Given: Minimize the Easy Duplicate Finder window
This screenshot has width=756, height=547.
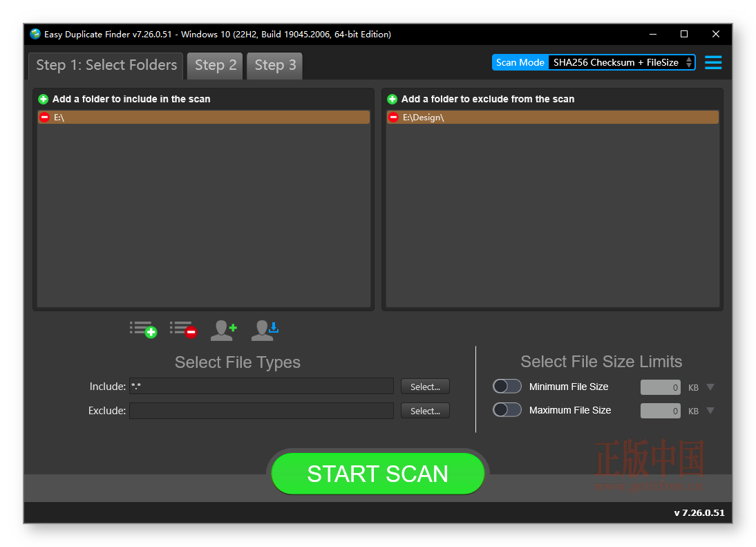Looking at the screenshot, I should pos(653,35).
